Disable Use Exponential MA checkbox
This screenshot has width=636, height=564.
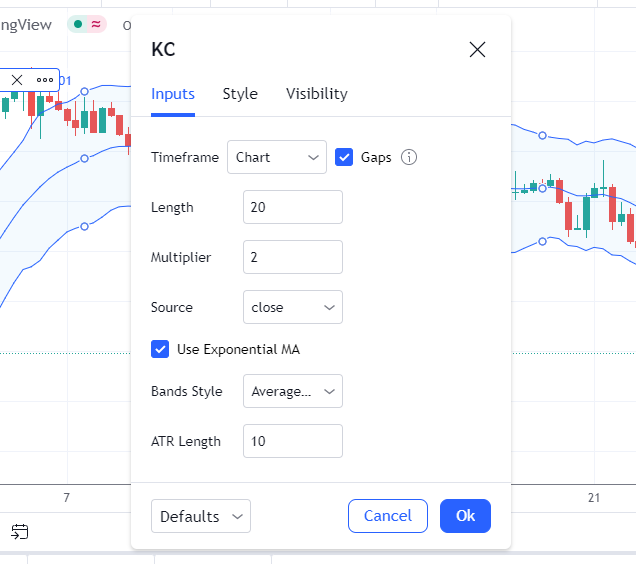tap(160, 349)
